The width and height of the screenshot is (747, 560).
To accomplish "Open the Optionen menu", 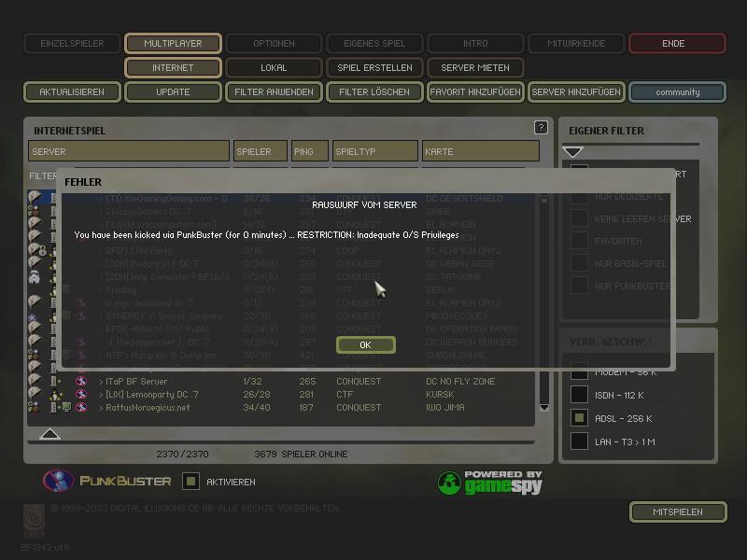I will pos(274,43).
